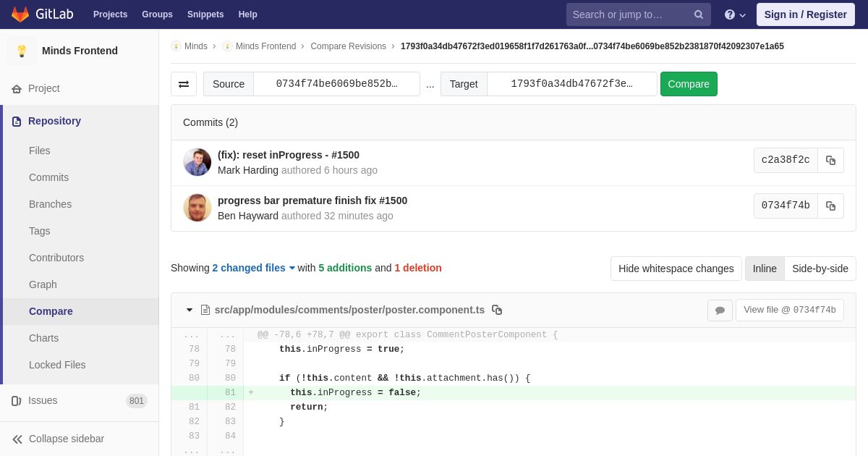This screenshot has width=868, height=456.
Task: Open the Projects menu
Action: tap(110, 14)
